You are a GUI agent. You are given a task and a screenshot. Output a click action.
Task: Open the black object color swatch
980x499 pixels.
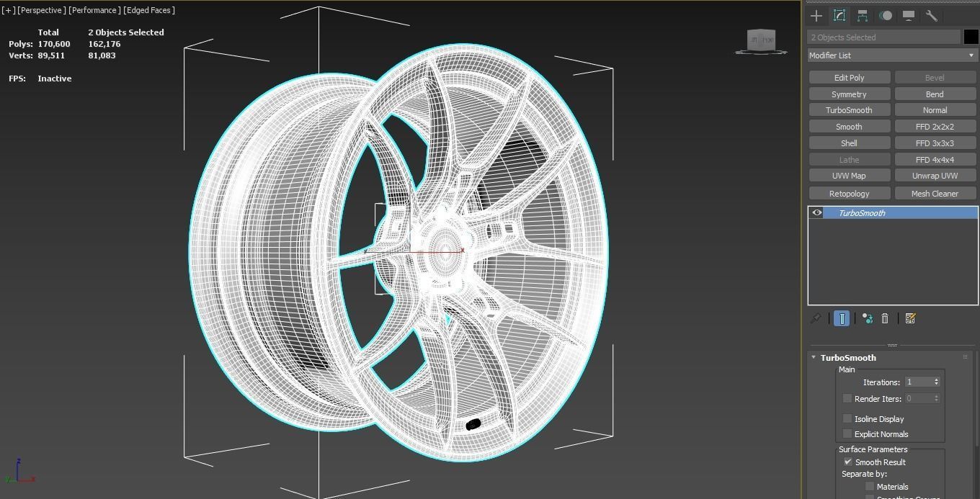(x=971, y=37)
